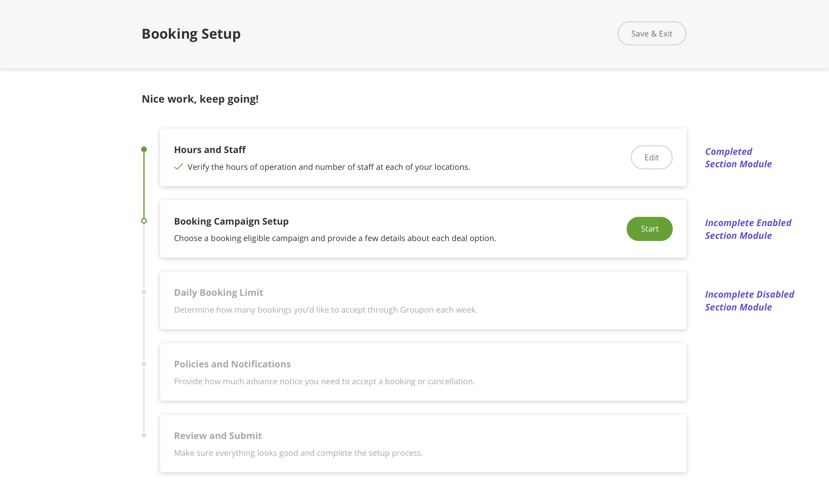
Task: Click the 'Incomplete Disabled Section Module' annotation
Action: pyautogui.click(x=749, y=301)
